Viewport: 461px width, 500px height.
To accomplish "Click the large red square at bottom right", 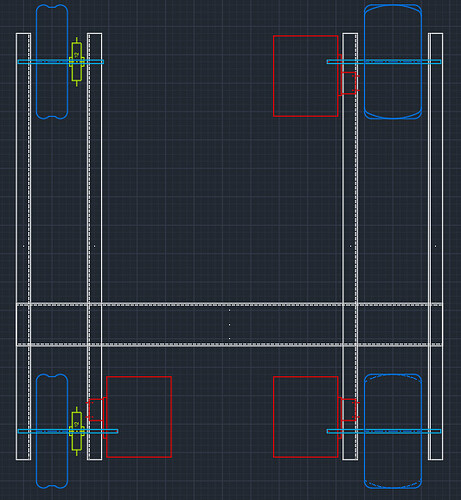I will pos(306,417).
